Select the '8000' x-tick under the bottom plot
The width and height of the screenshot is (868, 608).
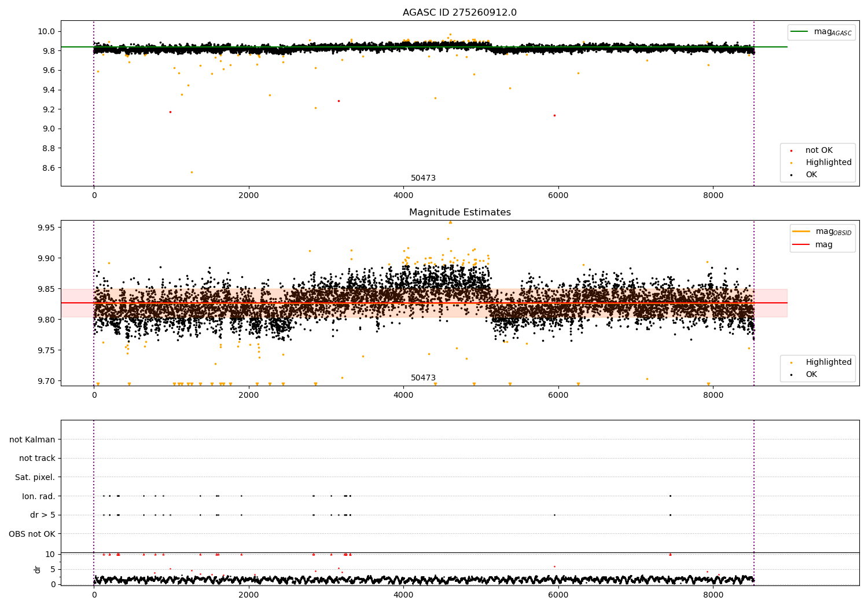(x=713, y=595)
